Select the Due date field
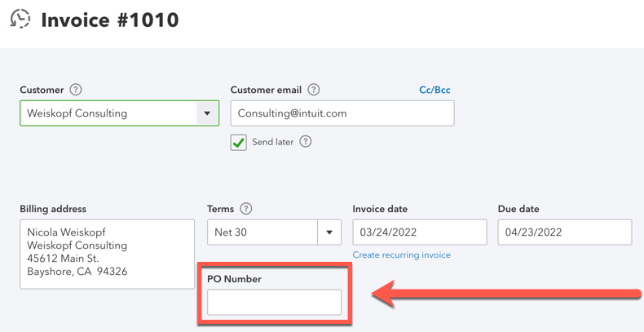 click(564, 232)
